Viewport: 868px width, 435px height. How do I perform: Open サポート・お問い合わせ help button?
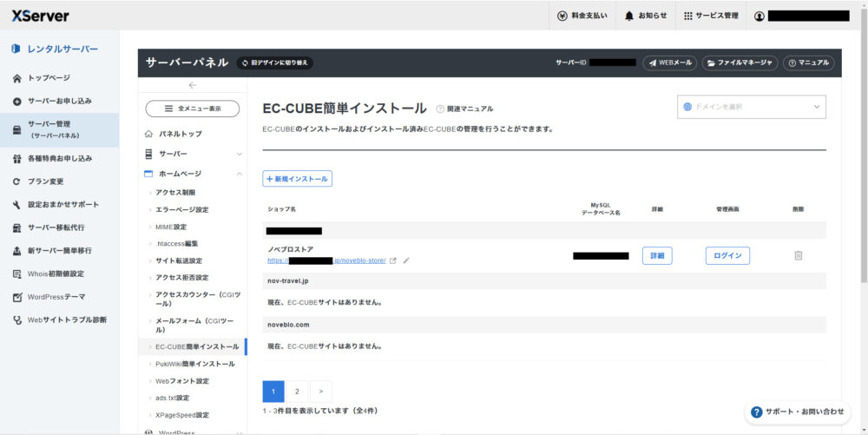click(x=798, y=412)
